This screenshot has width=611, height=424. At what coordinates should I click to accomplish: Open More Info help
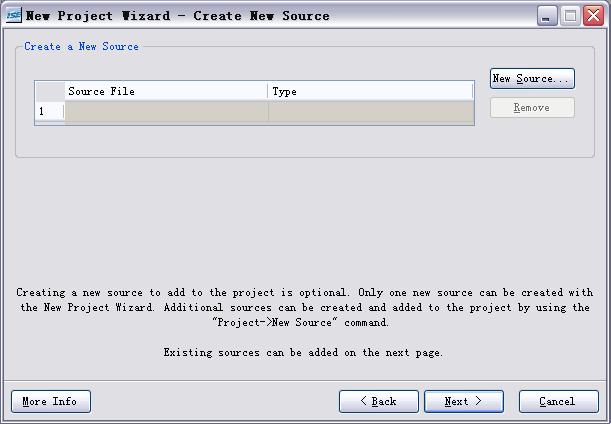pos(51,401)
